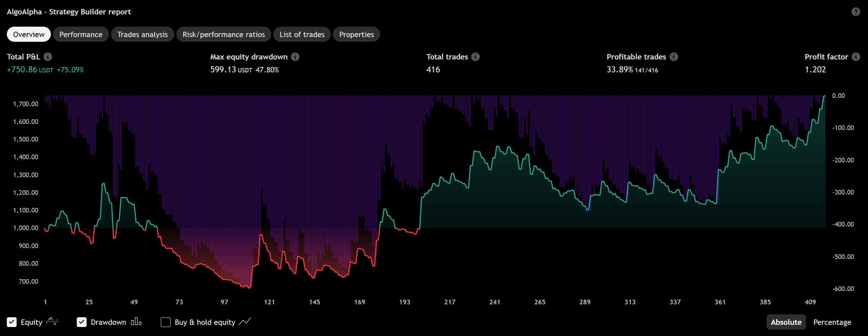Switch to the Performance tab

coord(81,34)
